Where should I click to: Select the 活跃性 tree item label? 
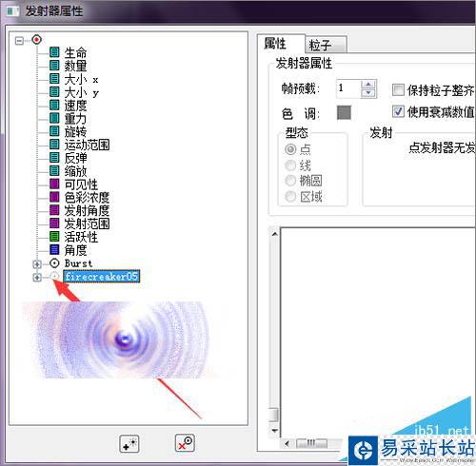click(81, 237)
